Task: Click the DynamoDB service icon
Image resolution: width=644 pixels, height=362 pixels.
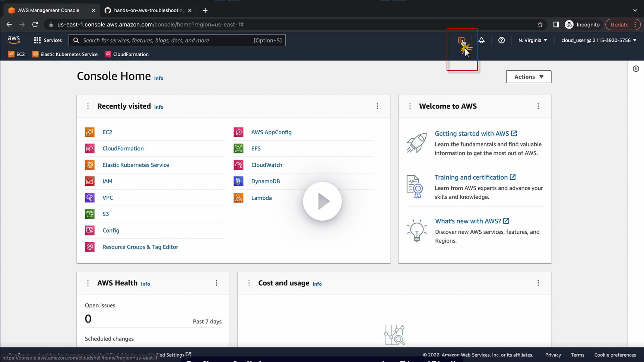Action: (x=238, y=181)
